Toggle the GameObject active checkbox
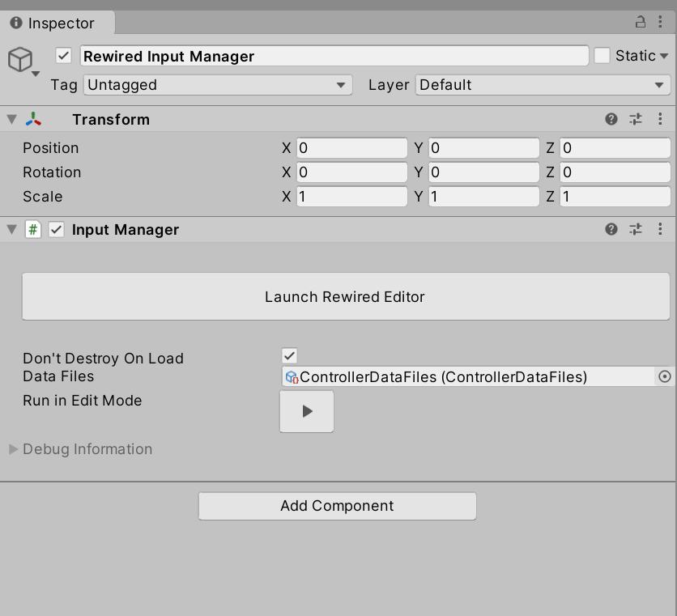This screenshot has height=616, width=677. (63, 56)
